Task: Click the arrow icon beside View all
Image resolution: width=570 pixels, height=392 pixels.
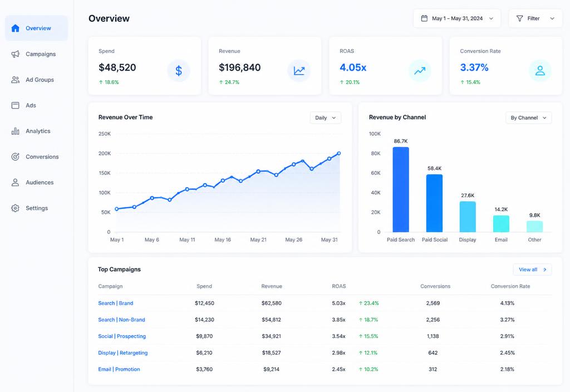Action: (x=544, y=269)
